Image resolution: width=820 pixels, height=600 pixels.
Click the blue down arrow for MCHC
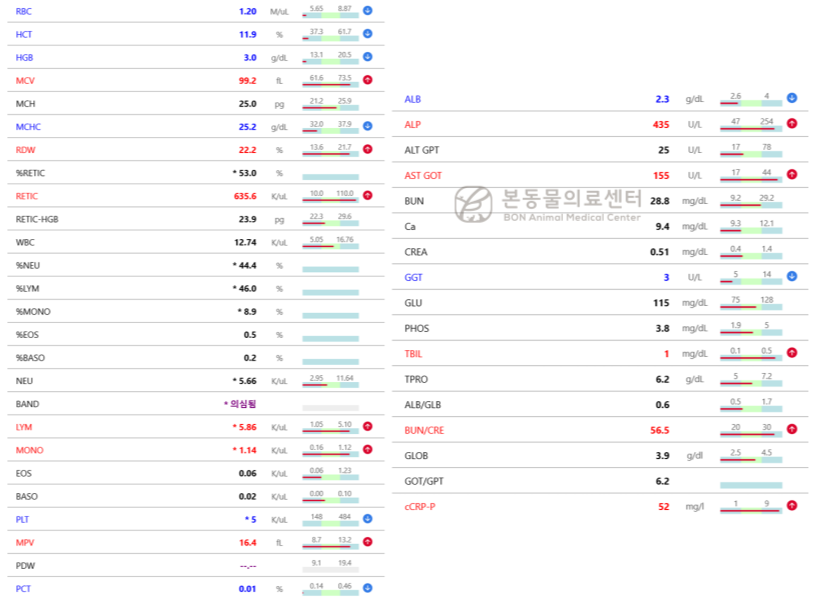tap(367, 127)
